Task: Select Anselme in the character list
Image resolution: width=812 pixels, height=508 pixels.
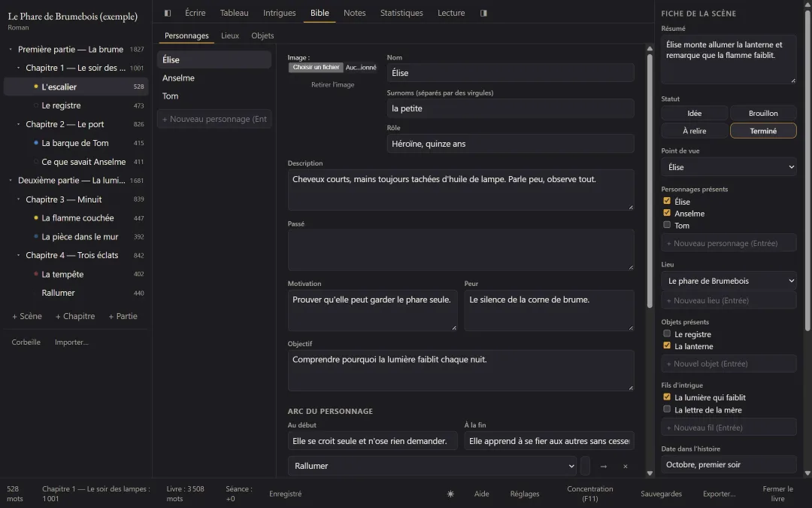Action: coord(214,78)
